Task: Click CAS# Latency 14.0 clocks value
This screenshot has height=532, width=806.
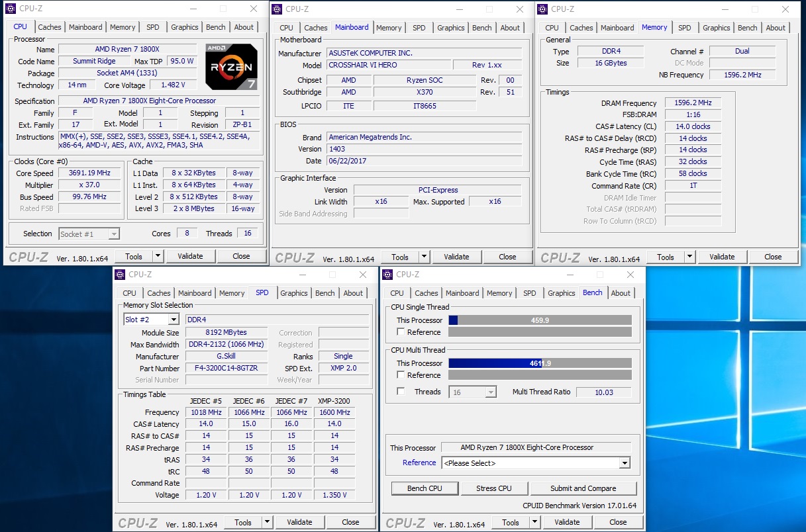Action: pos(693,126)
